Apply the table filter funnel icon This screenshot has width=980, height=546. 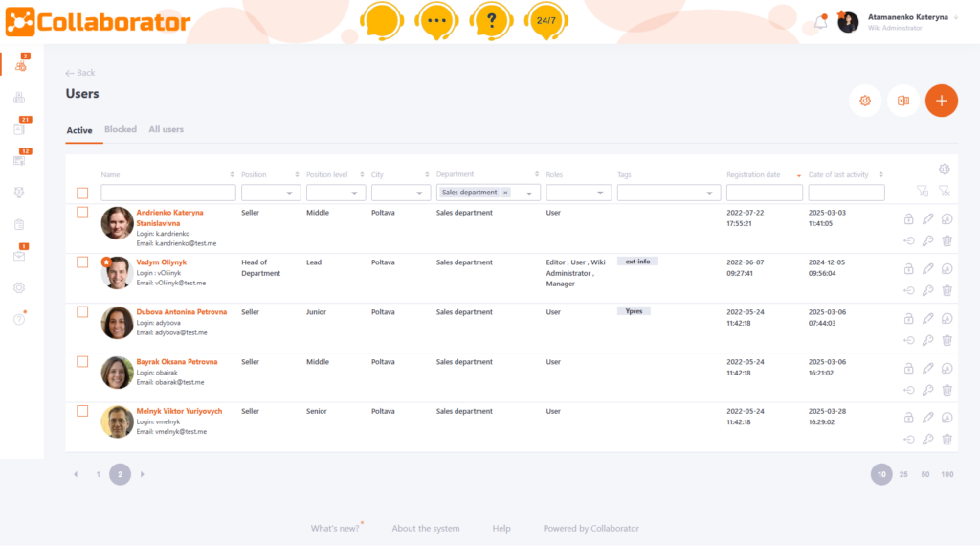[923, 191]
